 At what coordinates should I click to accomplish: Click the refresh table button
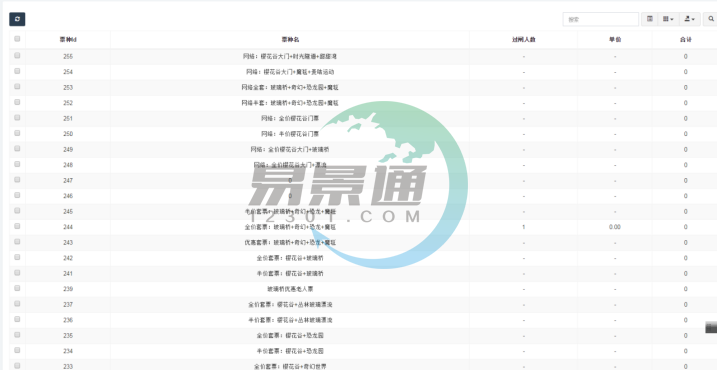point(17,19)
